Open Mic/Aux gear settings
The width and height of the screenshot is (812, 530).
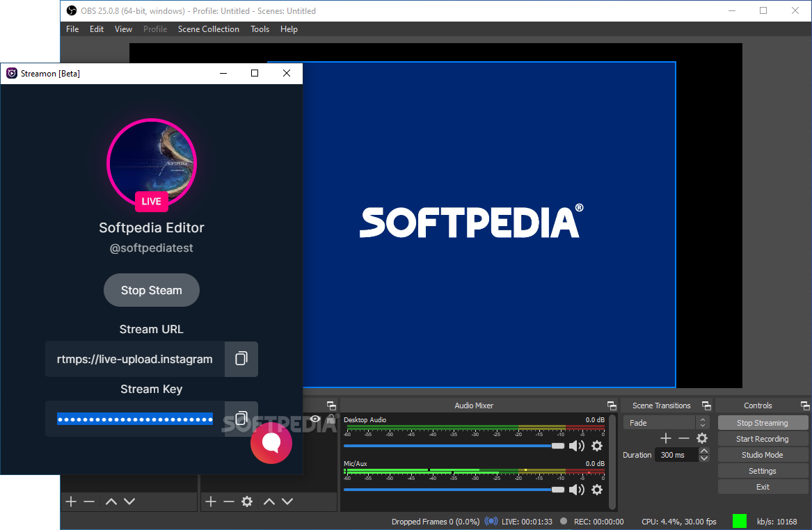(597, 490)
